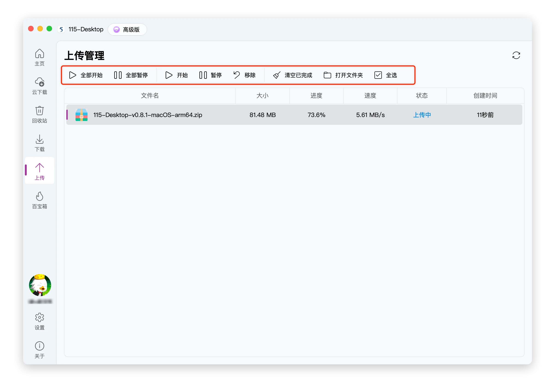Click the user avatar picture
This screenshot has width=555, height=392.
(x=40, y=285)
